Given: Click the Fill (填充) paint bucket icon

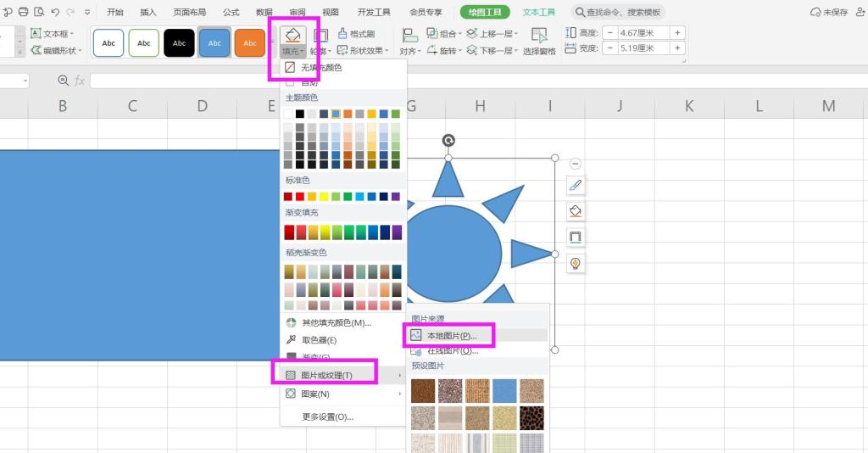Looking at the screenshot, I should pyautogui.click(x=292, y=36).
